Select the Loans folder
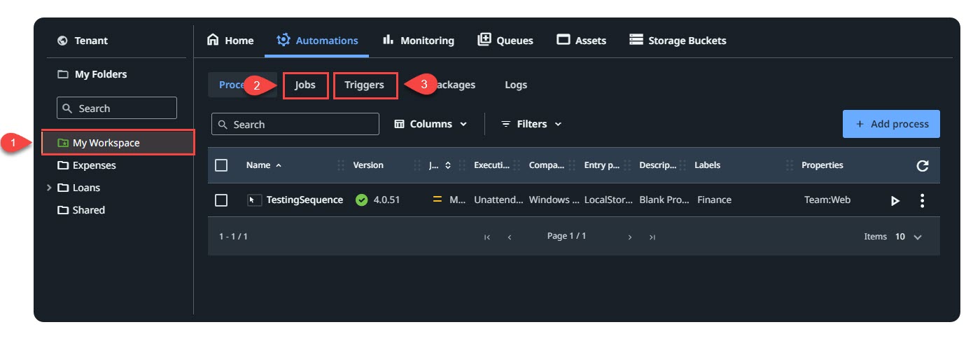 tap(79, 188)
